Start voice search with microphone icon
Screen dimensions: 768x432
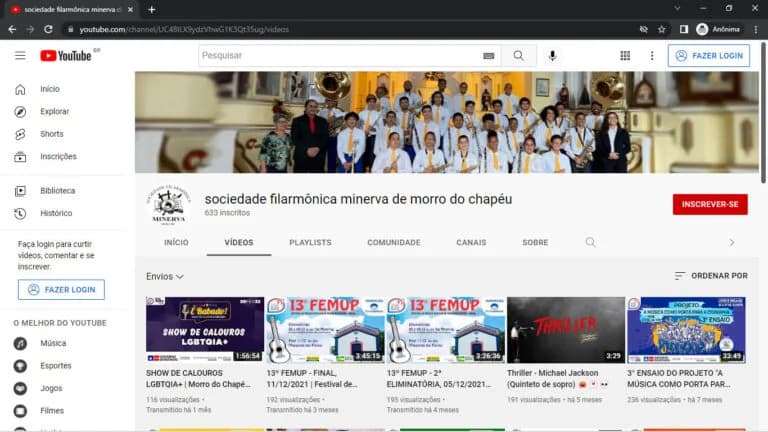pos(552,56)
